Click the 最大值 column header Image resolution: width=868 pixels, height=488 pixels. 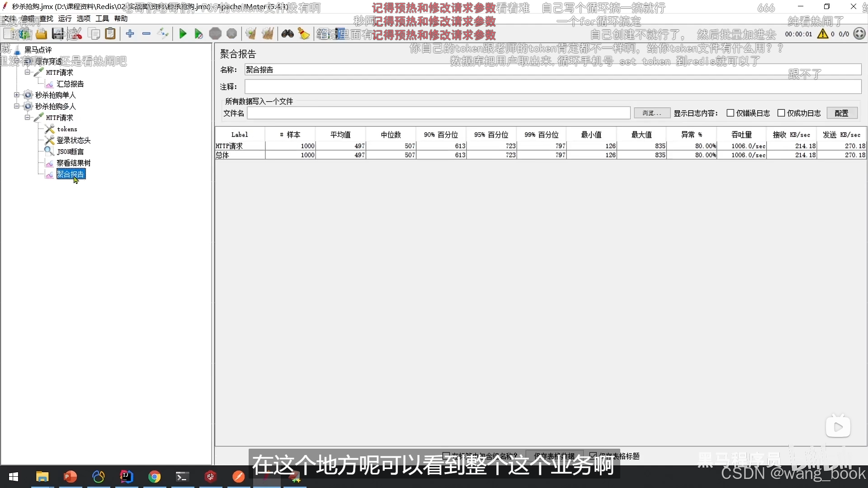(x=642, y=135)
